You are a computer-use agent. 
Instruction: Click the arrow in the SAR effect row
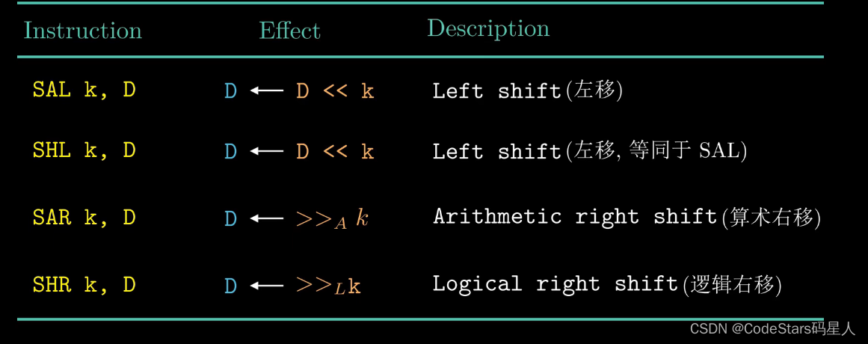pos(267,218)
